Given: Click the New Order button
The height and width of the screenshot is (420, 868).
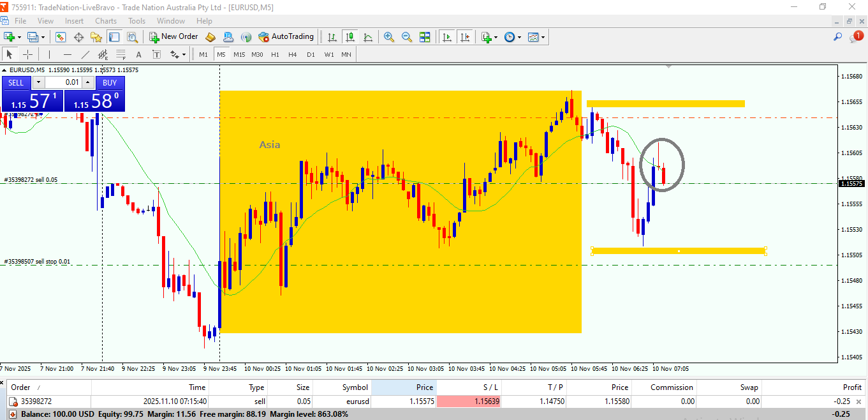Looking at the screenshot, I should (x=173, y=37).
